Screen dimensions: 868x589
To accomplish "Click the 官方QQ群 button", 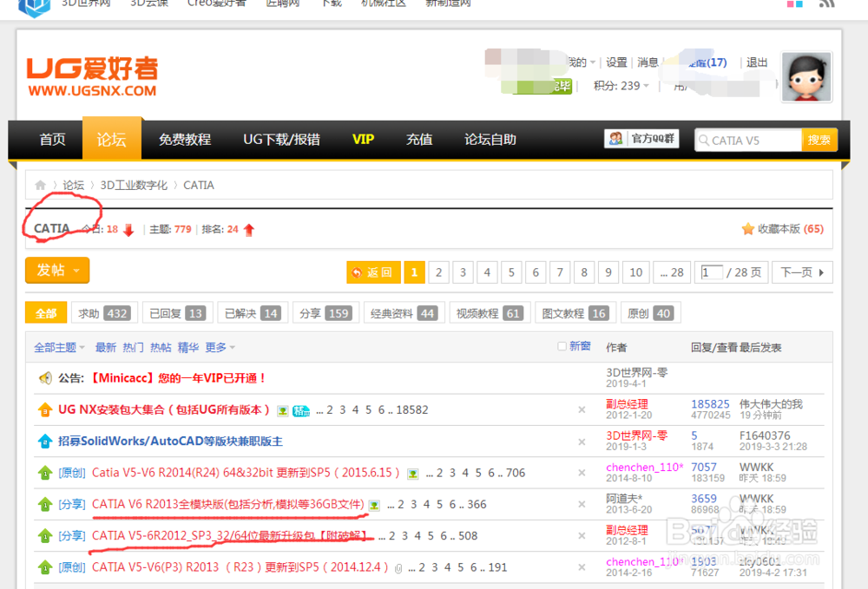I will click(x=641, y=139).
